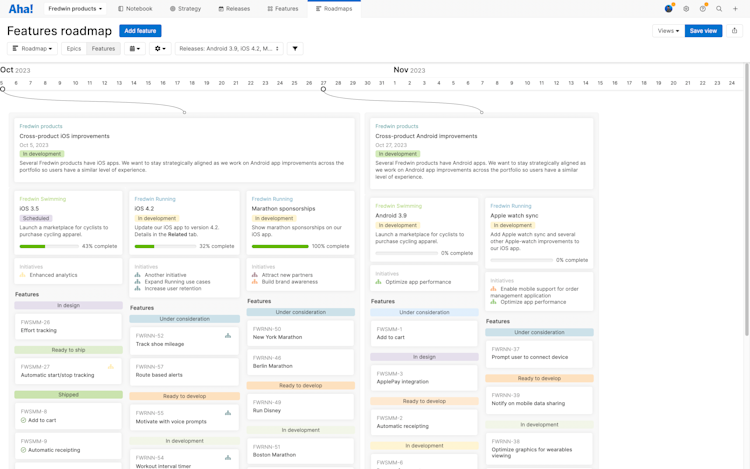Click shipped check icon on Automatic receipting
This screenshot has height=469, width=750.
tap(23, 450)
